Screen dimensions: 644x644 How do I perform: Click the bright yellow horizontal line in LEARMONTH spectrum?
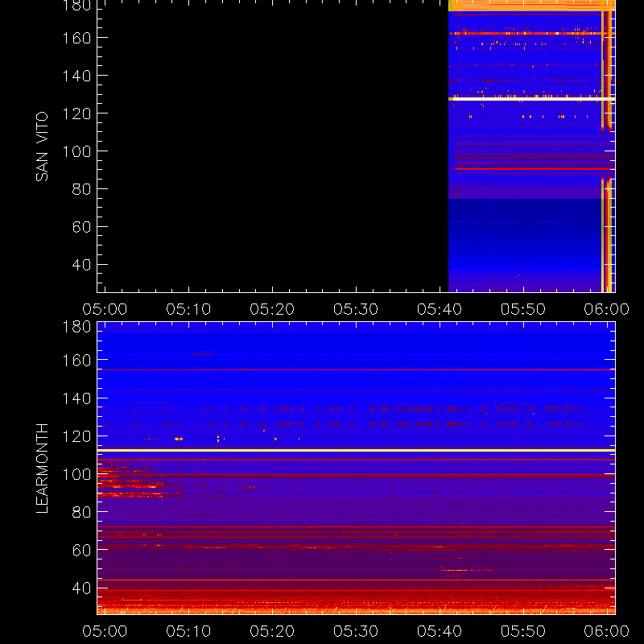(x=356, y=451)
